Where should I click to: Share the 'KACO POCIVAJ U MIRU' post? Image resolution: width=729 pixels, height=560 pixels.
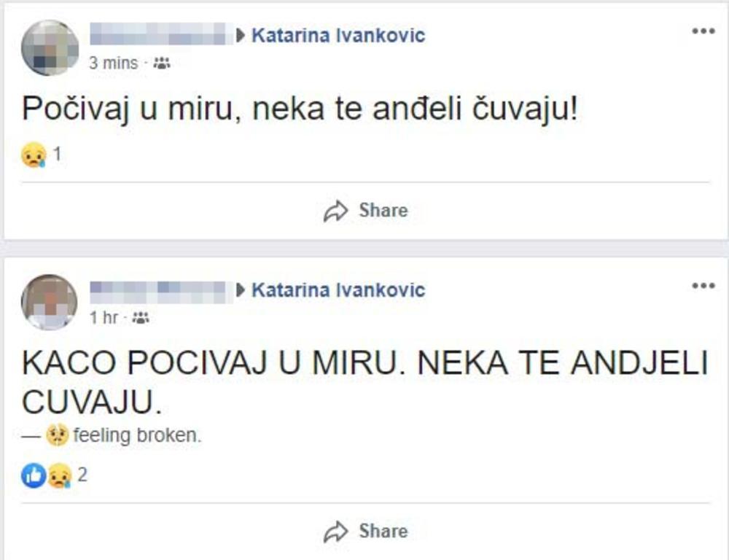pyautogui.click(x=365, y=531)
